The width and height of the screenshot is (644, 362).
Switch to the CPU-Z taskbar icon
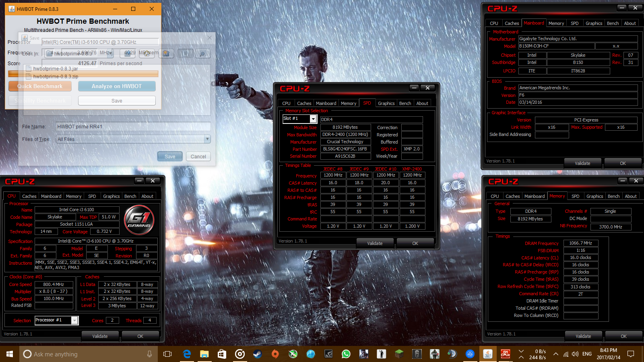[x=505, y=354]
